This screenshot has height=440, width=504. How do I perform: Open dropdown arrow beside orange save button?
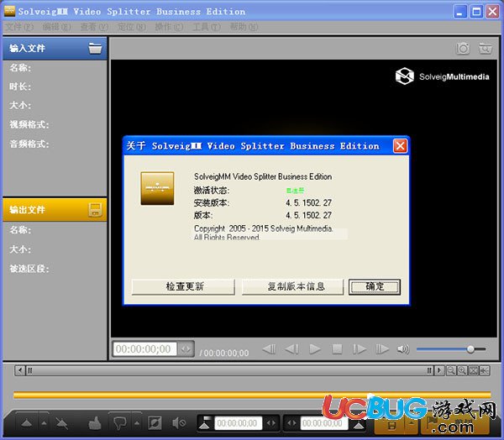[x=412, y=424]
